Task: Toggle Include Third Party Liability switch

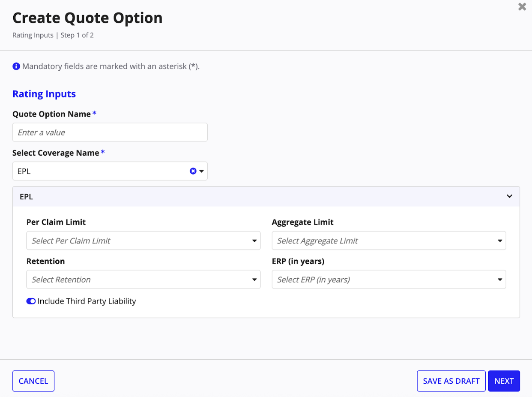Action: click(x=31, y=301)
